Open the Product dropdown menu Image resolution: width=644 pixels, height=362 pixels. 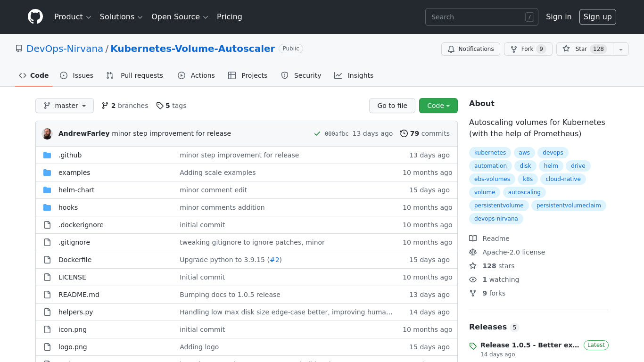(73, 17)
